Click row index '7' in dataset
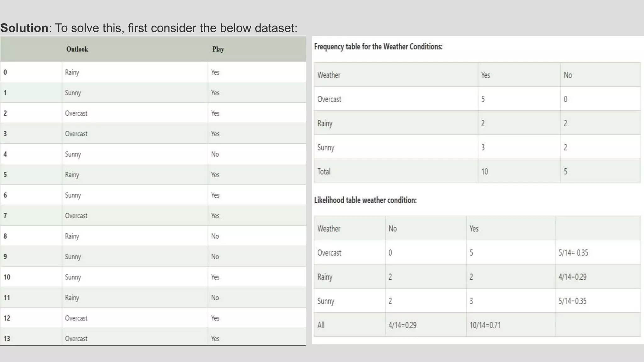 point(5,216)
